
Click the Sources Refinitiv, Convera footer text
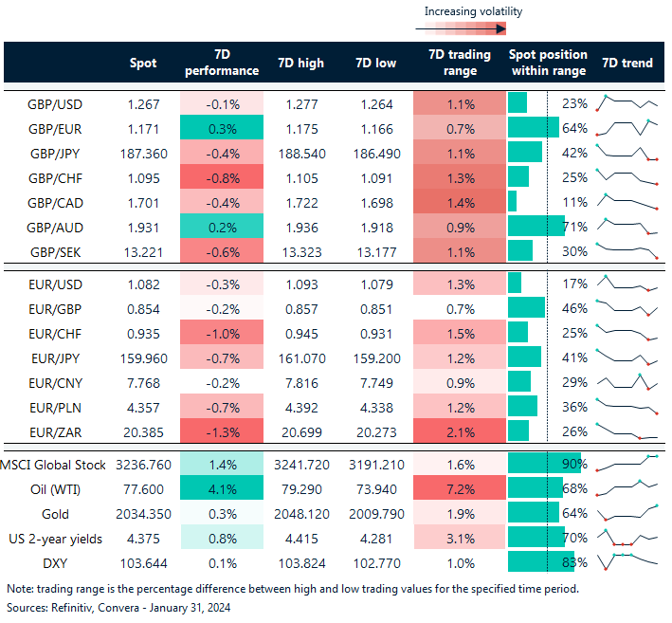[x=118, y=606]
